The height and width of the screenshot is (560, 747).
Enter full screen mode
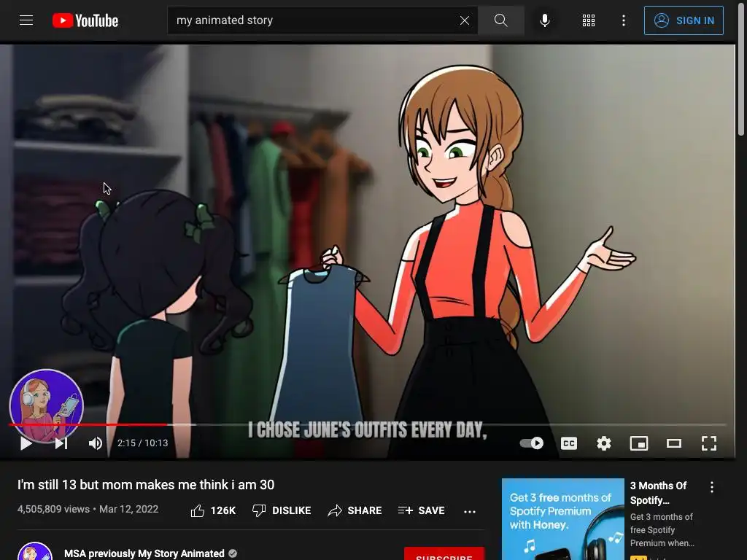click(709, 443)
